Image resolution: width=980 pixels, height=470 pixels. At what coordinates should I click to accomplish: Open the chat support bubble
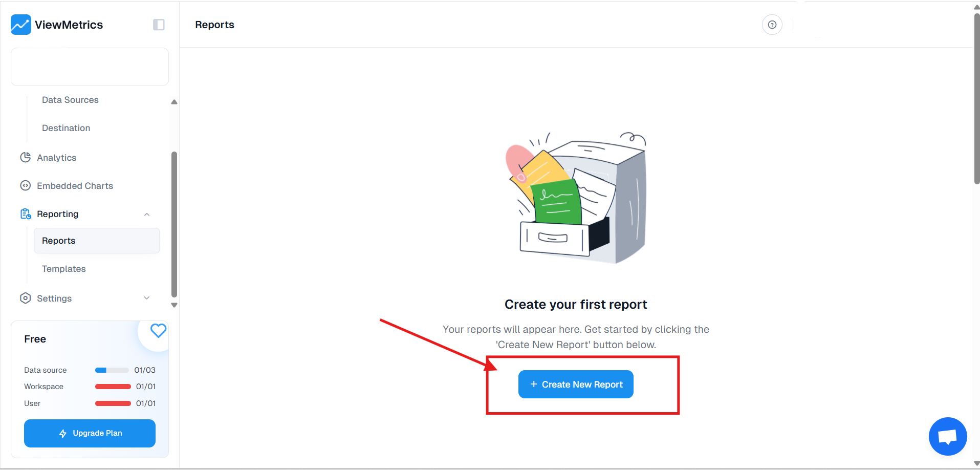pos(947,436)
